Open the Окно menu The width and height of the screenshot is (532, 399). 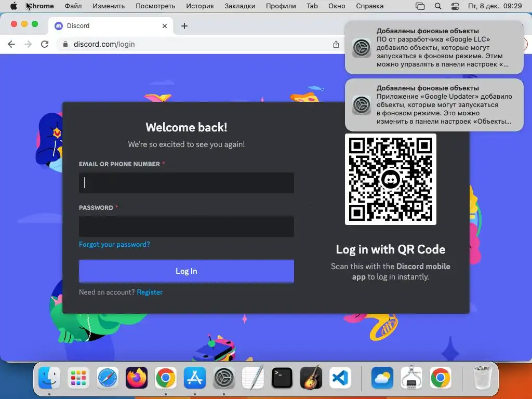click(337, 6)
